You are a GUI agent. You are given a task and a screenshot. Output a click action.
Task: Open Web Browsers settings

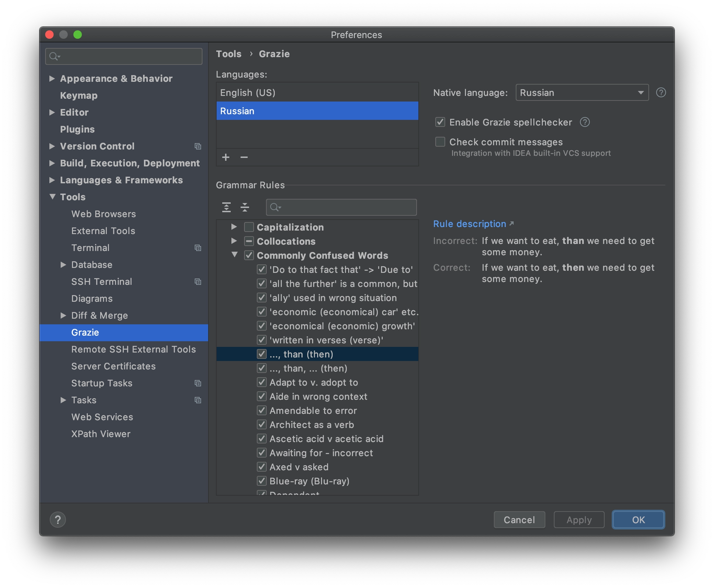tap(103, 214)
